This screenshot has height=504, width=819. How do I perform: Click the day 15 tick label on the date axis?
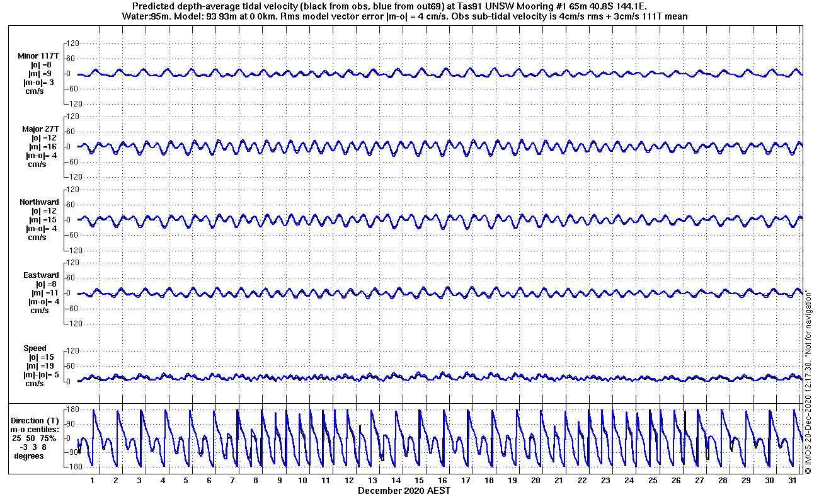[419, 481]
